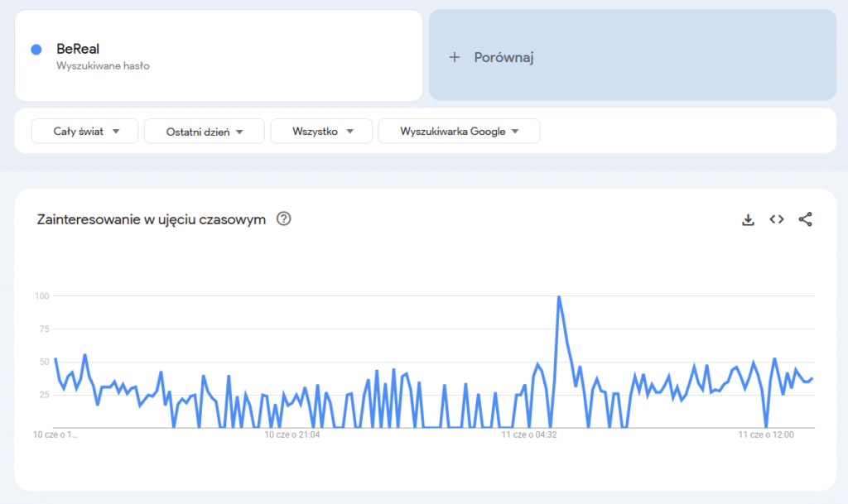Screen dimensions: 848x504
Task: Edit the BeReal search term
Action: [x=78, y=49]
